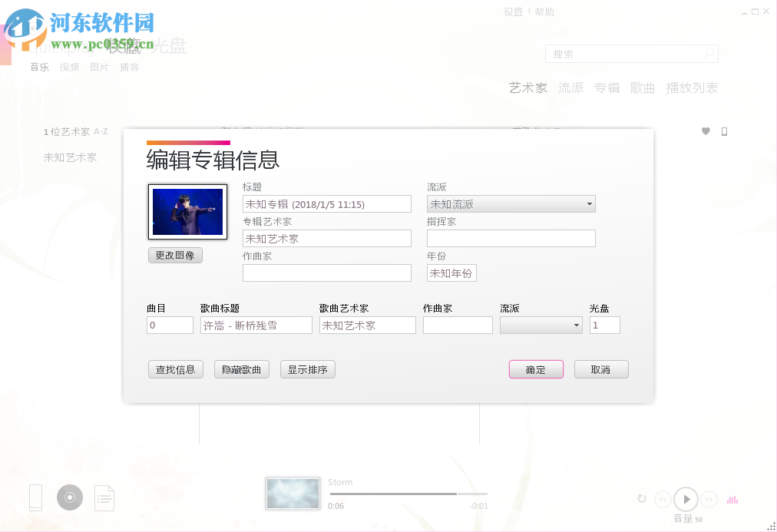Click the album cover thumbnail in dialog
777x532 pixels.
click(x=187, y=213)
